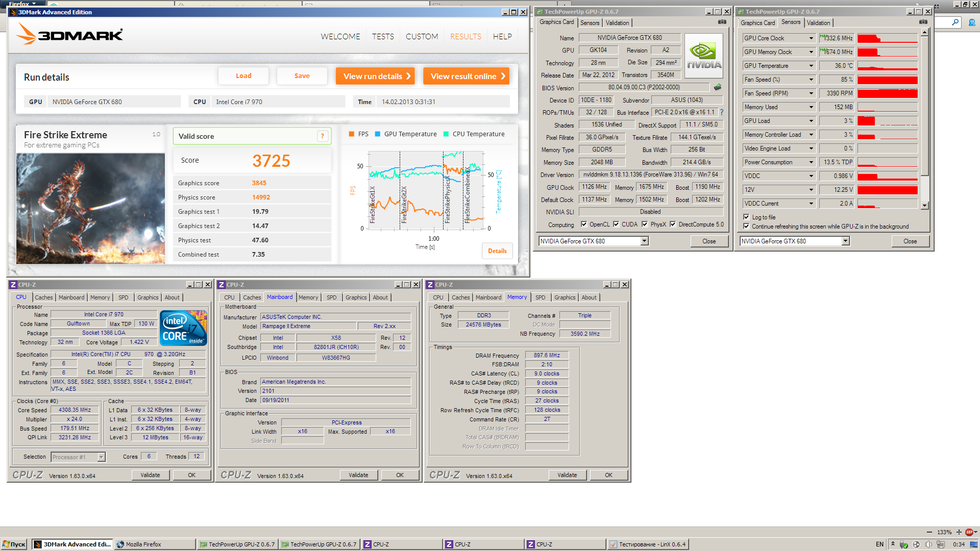Screen dimensions: 980x551
Task: Click the Bus Interface question mark icon
Action: pyautogui.click(x=722, y=112)
